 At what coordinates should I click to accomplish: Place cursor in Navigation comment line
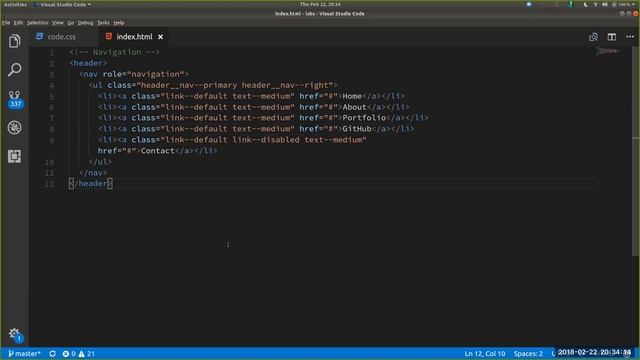[x=114, y=52]
